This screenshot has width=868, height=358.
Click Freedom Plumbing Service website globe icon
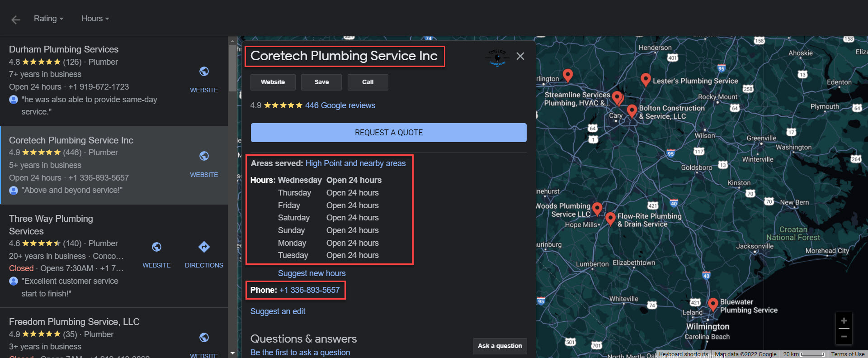coord(204,338)
